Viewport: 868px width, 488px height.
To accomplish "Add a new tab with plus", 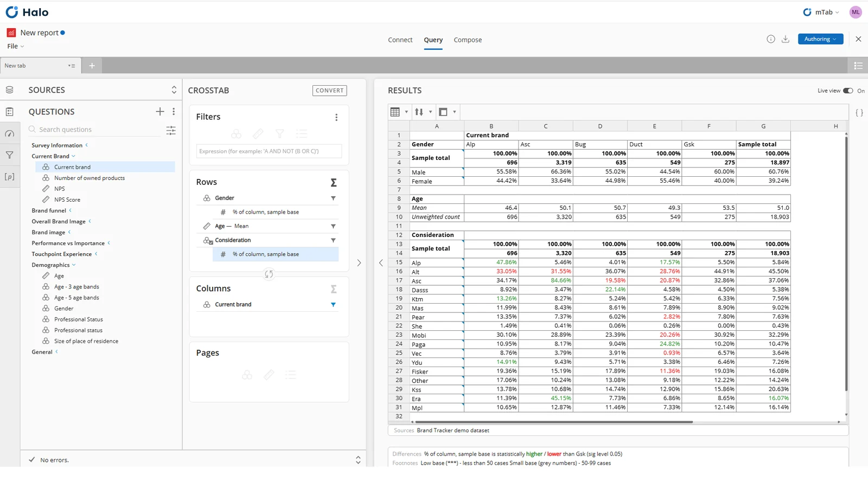I will pos(92,66).
